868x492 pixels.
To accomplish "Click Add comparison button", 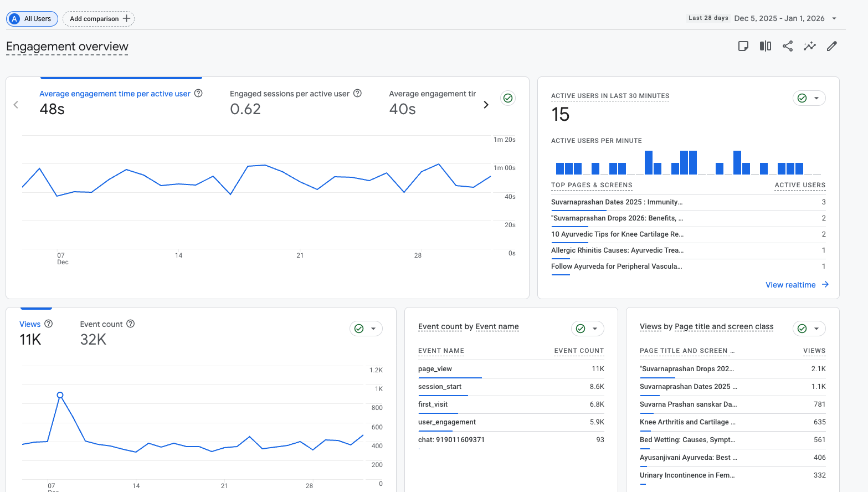I will (99, 19).
